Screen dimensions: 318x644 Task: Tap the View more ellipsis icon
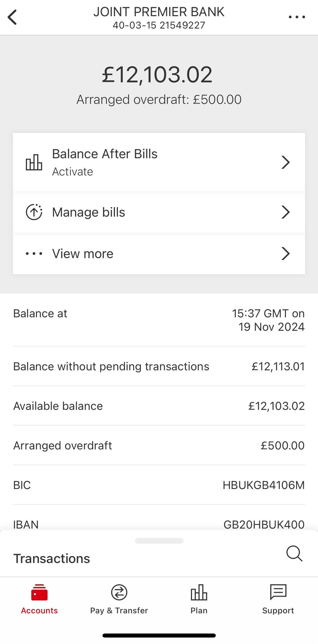point(34,253)
